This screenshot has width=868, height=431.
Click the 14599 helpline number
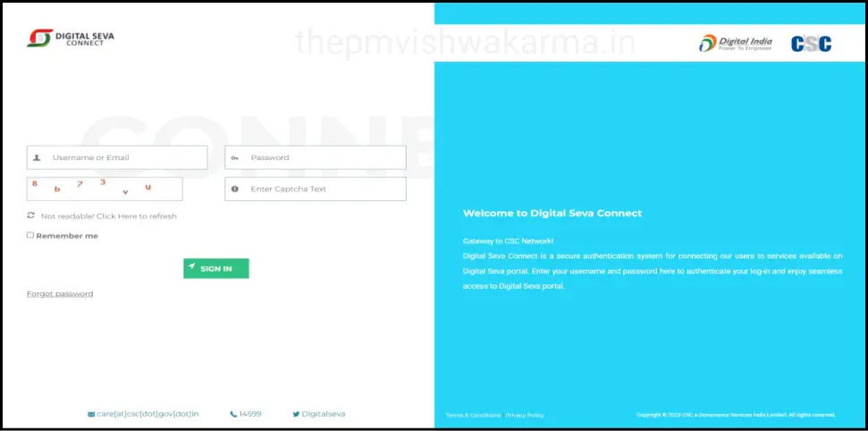(250, 414)
